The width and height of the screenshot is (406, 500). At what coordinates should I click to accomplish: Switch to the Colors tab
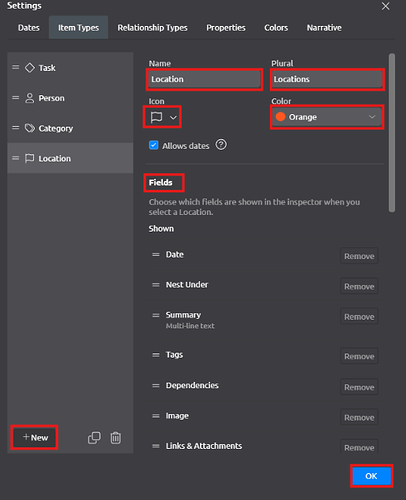(276, 28)
